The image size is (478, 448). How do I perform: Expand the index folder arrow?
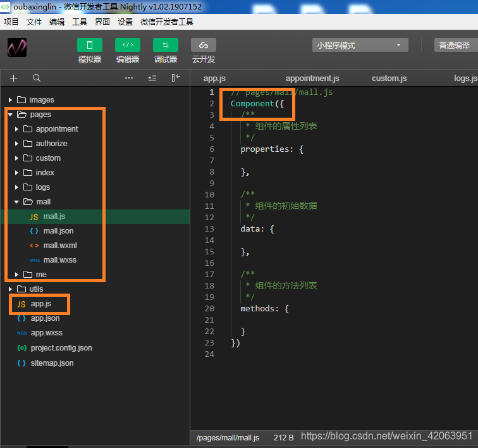tap(16, 173)
